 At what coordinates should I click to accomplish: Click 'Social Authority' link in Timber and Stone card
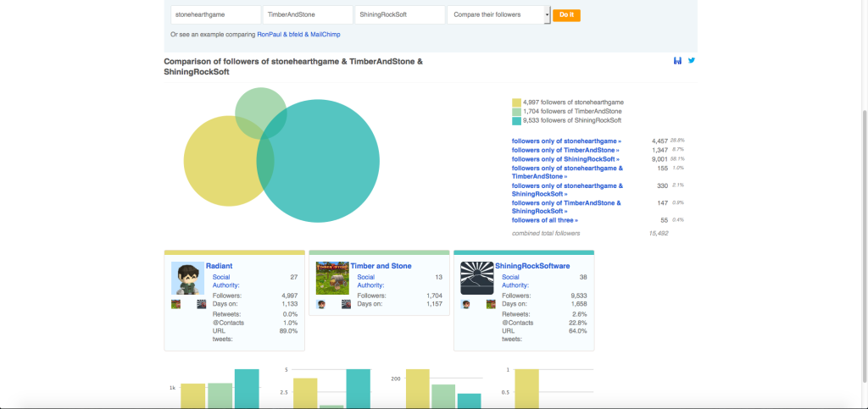coord(370,281)
